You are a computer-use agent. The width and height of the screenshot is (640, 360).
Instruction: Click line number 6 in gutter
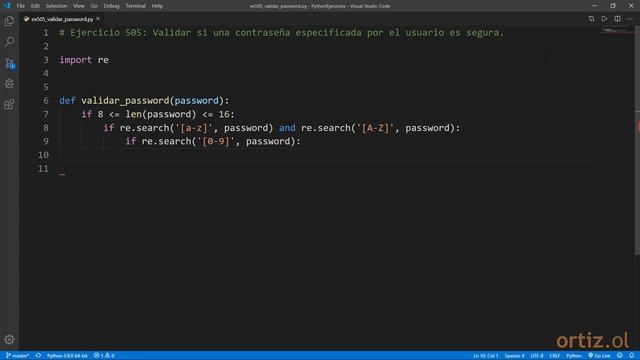click(46, 100)
